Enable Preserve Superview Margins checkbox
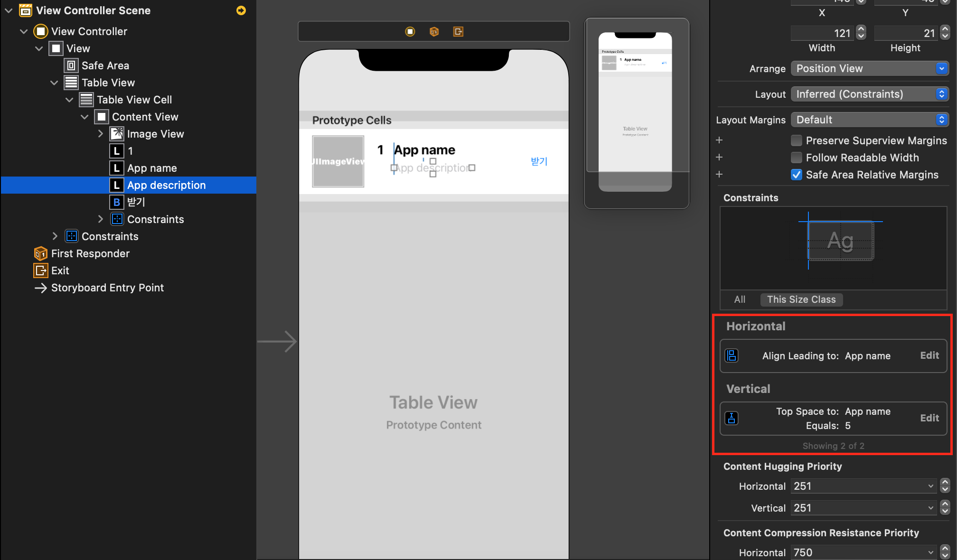957x560 pixels. pos(797,140)
